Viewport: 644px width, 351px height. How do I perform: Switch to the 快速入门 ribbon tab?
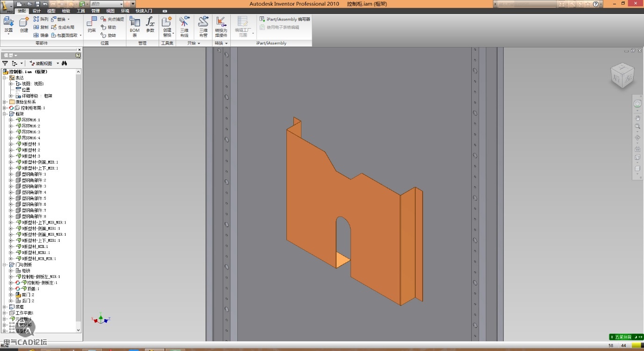[x=144, y=10]
